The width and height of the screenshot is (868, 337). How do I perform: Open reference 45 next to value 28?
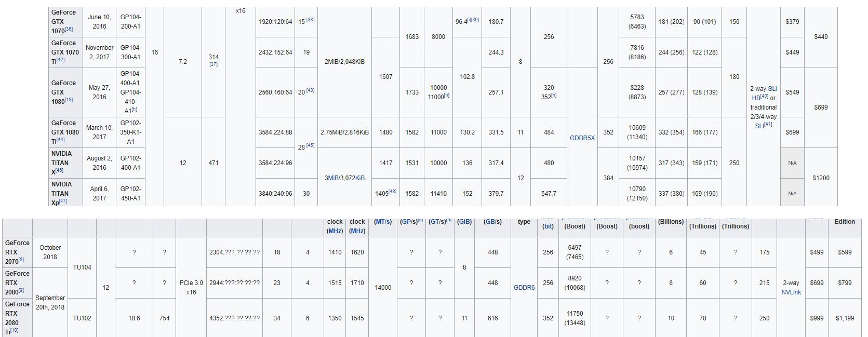point(310,146)
